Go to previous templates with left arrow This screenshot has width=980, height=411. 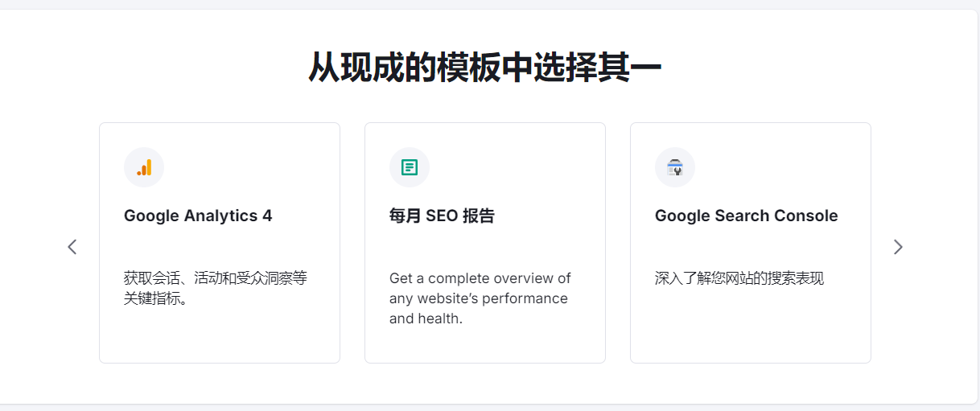coord(72,247)
